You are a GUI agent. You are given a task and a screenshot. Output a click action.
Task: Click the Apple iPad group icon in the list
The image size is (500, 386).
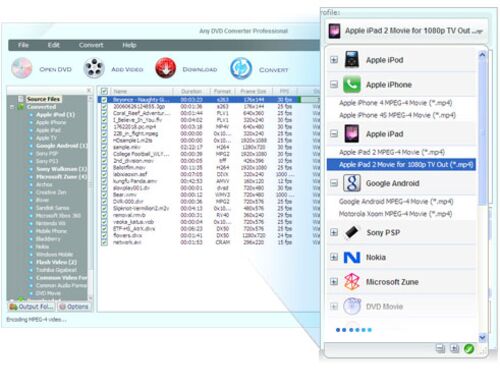352,134
